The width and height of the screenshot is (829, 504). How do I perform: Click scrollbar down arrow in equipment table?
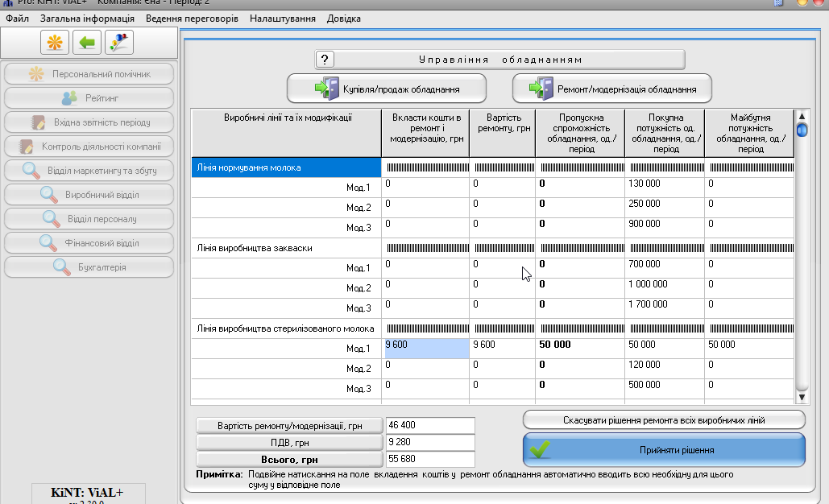[x=802, y=397]
